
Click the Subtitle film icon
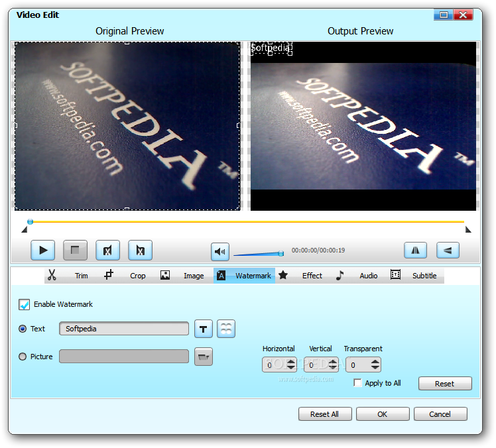[395, 274]
